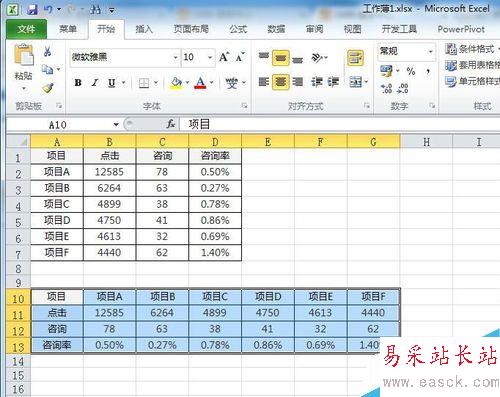Viewport: 500px width, 397px height.
Task: Click the select-all corner of grid
Action: [x=18, y=141]
